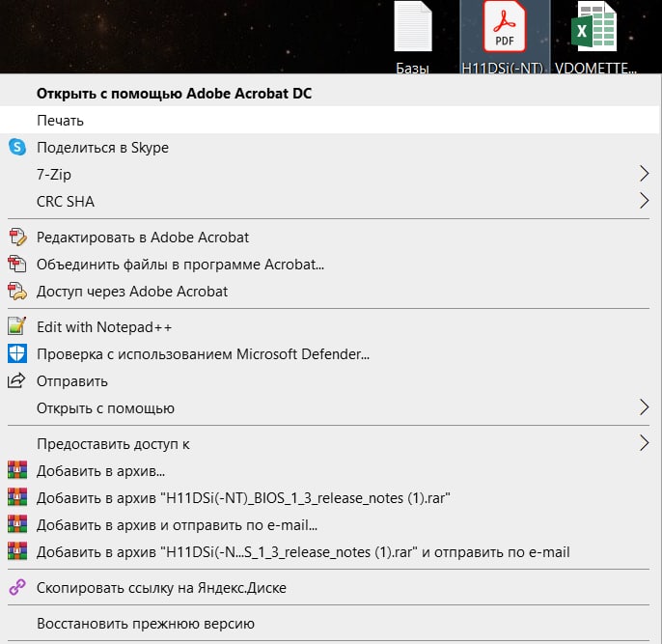The height and width of the screenshot is (644, 662).
Task: Open the Предоставить доступ к entry
Action: (x=329, y=444)
